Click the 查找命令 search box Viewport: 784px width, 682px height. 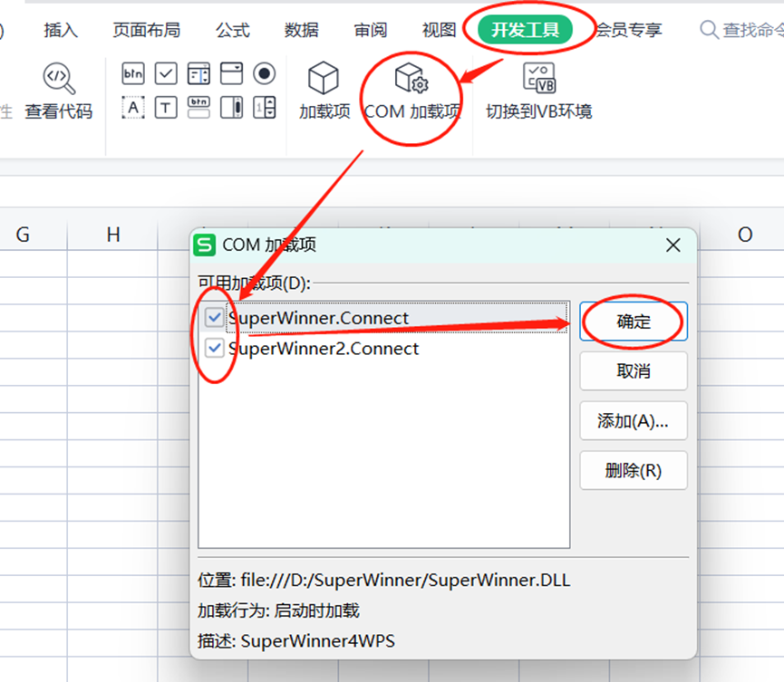pyautogui.click(x=741, y=30)
